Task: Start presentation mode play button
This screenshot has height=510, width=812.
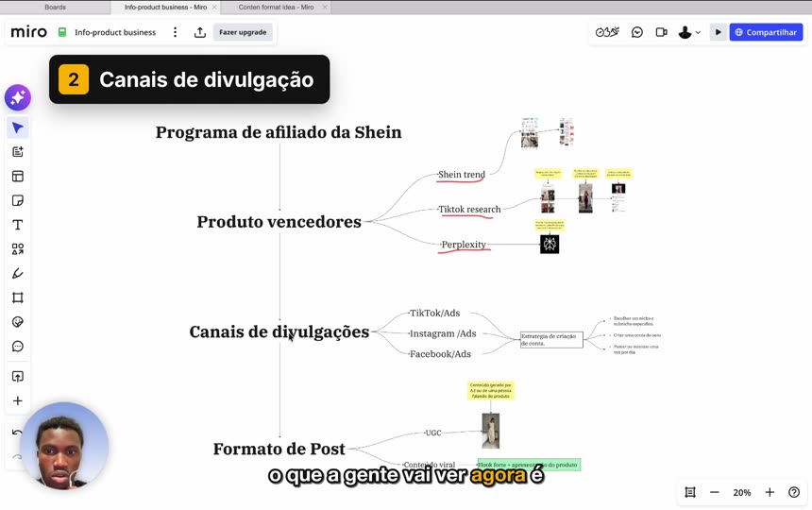Action: pyautogui.click(x=718, y=32)
